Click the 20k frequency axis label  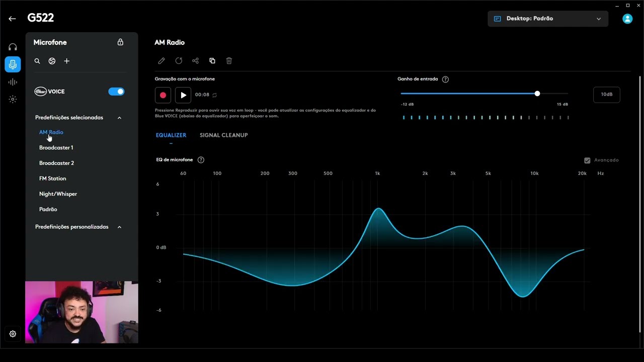pyautogui.click(x=583, y=173)
